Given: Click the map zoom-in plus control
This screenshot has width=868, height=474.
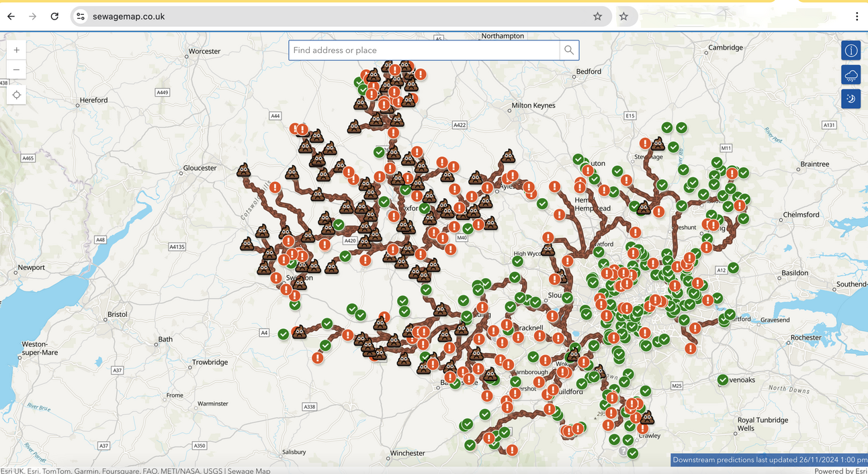Looking at the screenshot, I should 16,49.
